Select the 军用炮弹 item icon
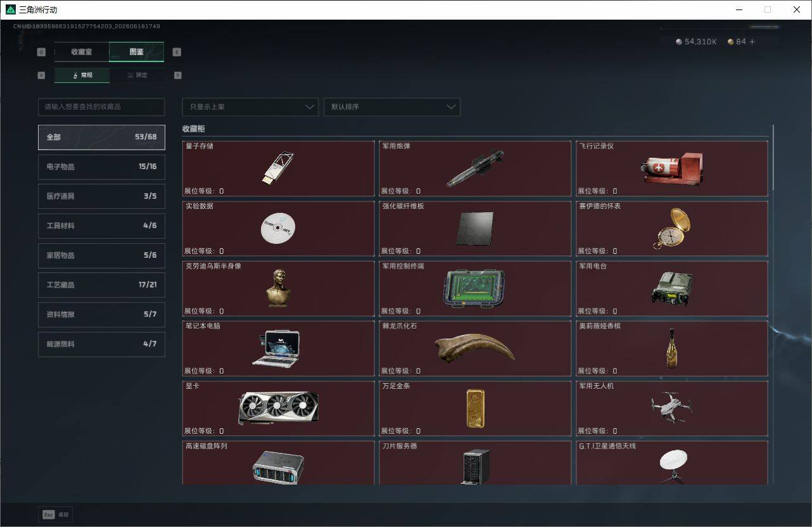Image resolution: width=812 pixels, height=527 pixels. (475, 168)
